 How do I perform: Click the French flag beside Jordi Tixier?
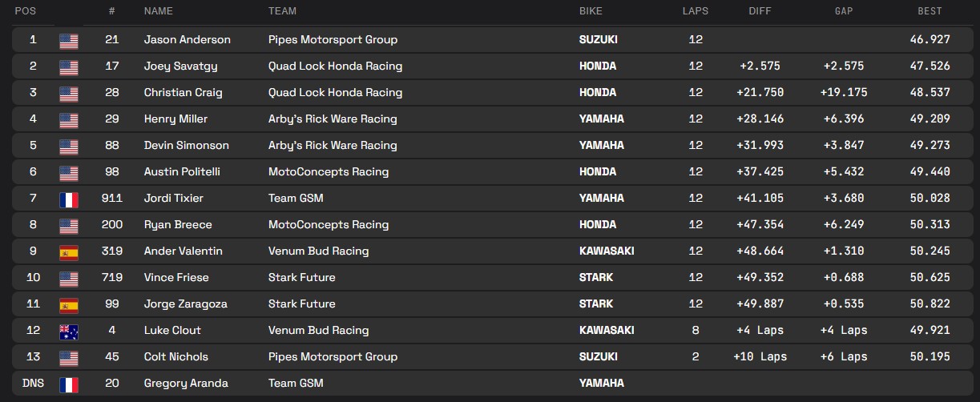coord(69,199)
